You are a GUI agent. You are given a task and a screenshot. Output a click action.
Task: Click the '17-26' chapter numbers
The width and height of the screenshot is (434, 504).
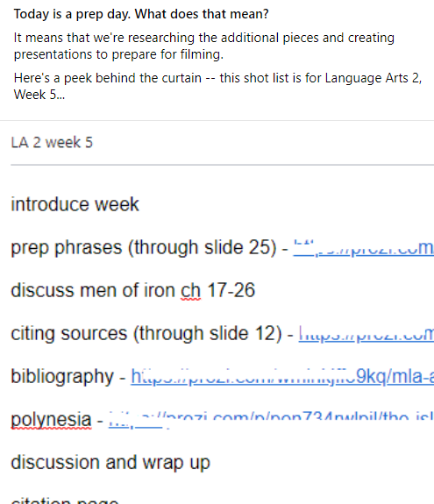[x=231, y=290]
